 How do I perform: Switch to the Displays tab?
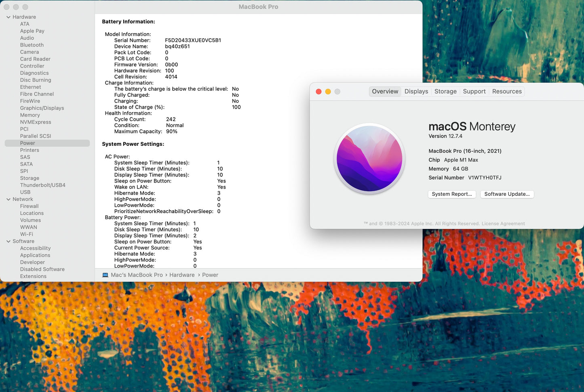[416, 92]
